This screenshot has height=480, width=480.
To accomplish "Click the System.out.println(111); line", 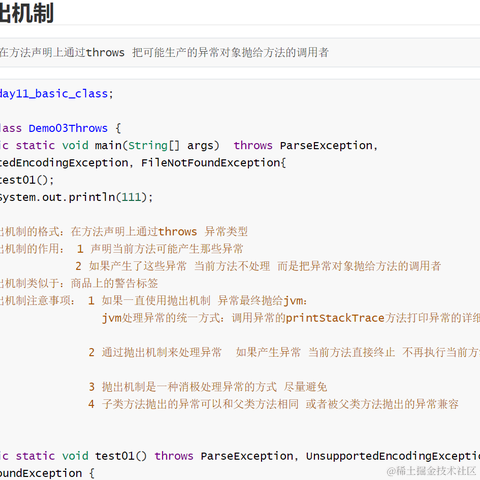I will click(x=76, y=197).
